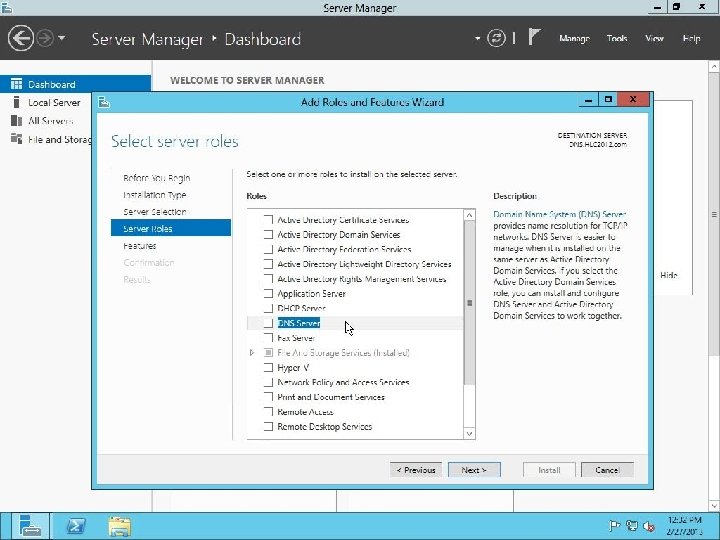Open the dropdown arrow beside the refresh icon

[478, 39]
